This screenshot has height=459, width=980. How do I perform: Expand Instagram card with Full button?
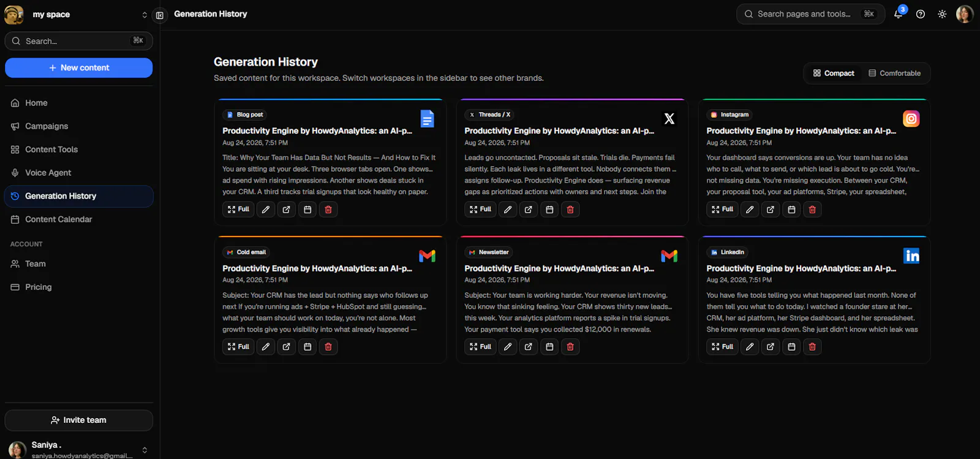[722, 210]
